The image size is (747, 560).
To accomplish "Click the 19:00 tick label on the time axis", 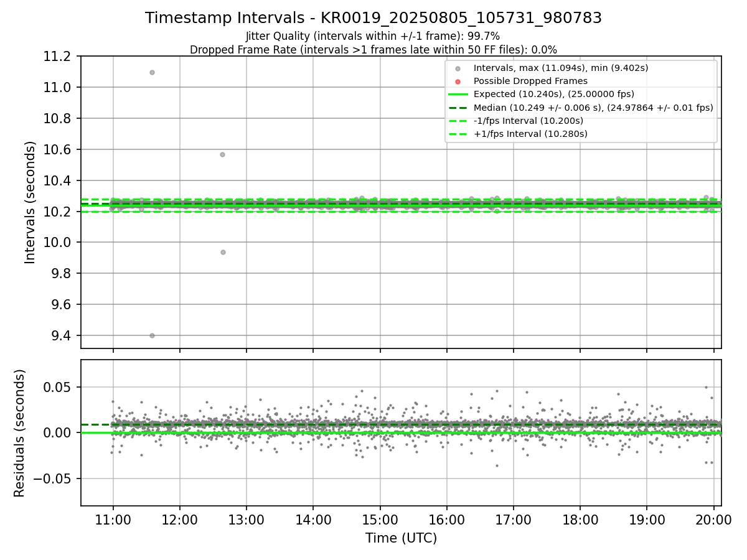I will [x=646, y=520].
